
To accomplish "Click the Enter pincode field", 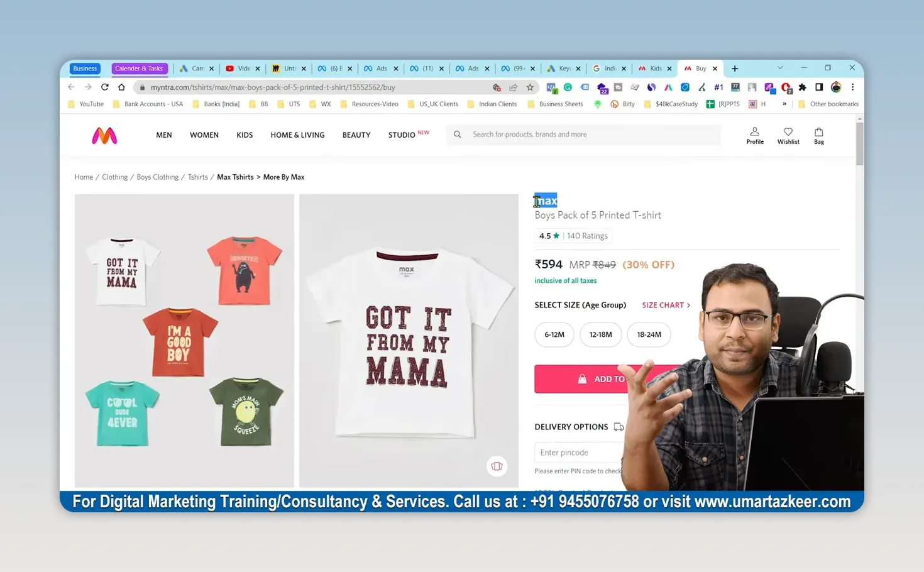I will coord(580,453).
